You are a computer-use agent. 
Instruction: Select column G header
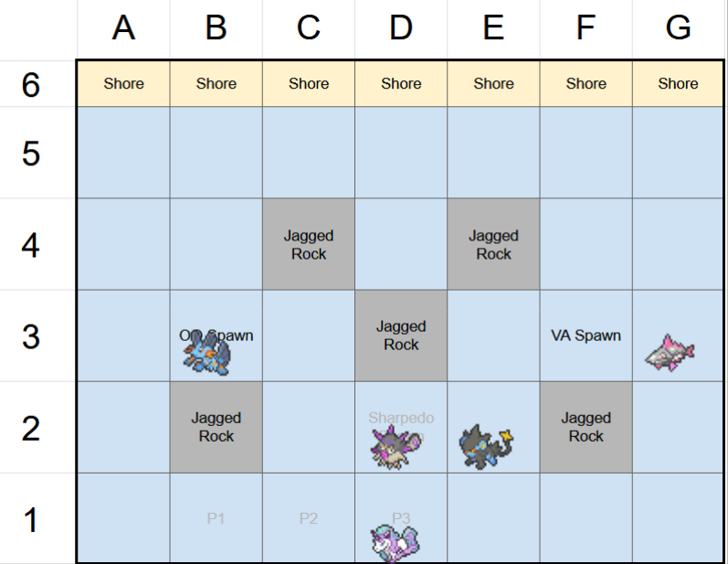coord(678,29)
